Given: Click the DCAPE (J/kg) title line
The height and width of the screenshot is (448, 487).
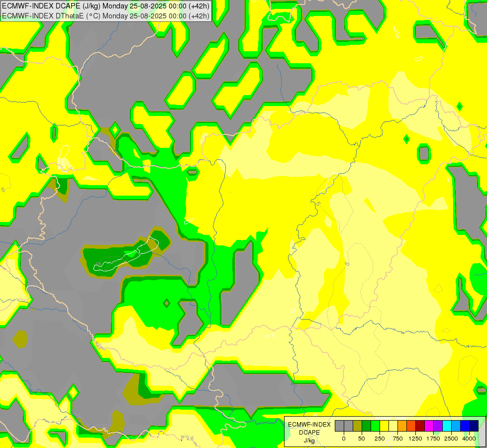Looking at the screenshot, I should point(105,6).
